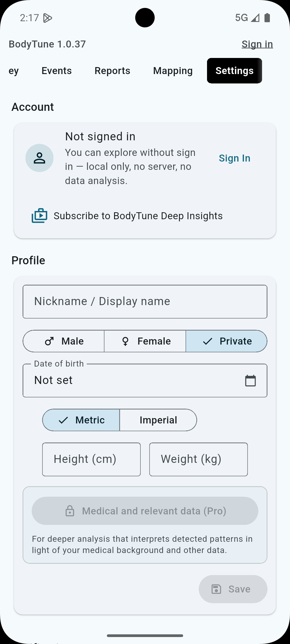
Task: Click the floppy disk Save icon
Action: (x=216, y=589)
